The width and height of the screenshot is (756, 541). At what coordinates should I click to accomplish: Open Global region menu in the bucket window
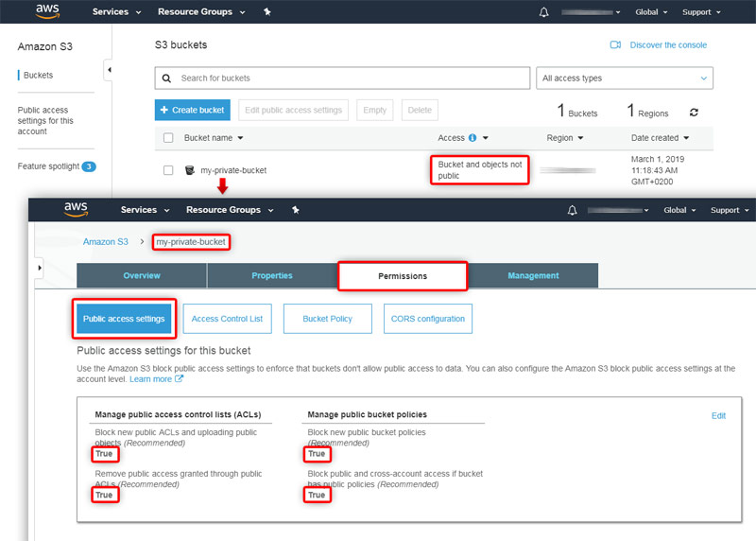click(x=679, y=210)
